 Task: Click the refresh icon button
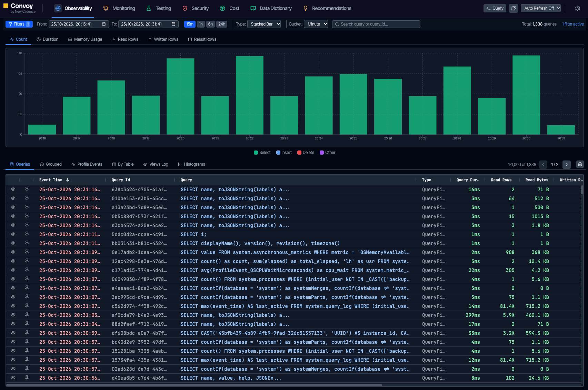coord(514,8)
